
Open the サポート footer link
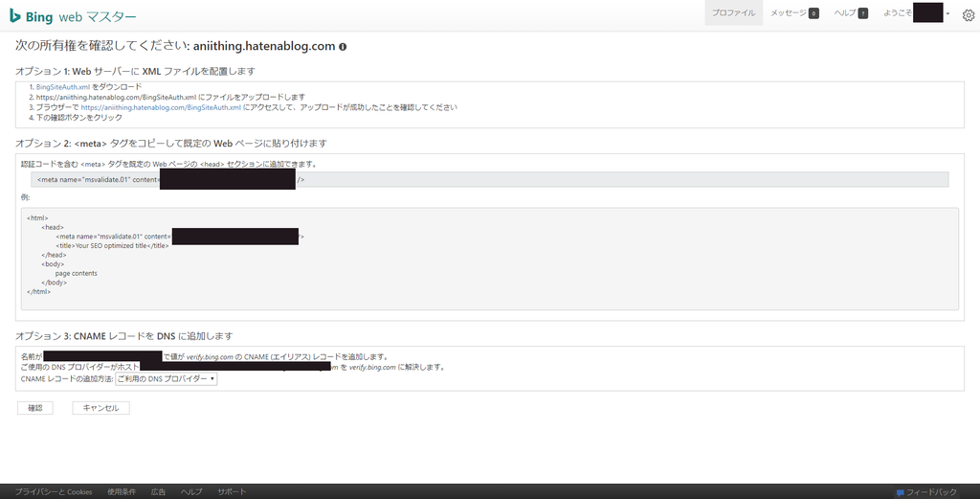click(232, 492)
